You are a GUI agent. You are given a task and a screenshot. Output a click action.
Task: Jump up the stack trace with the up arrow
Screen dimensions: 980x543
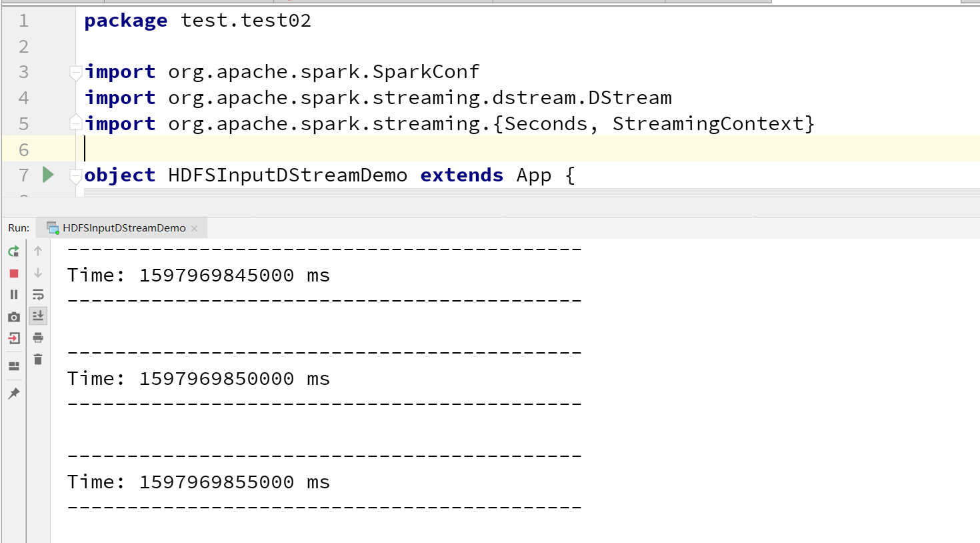[x=38, y=251]
